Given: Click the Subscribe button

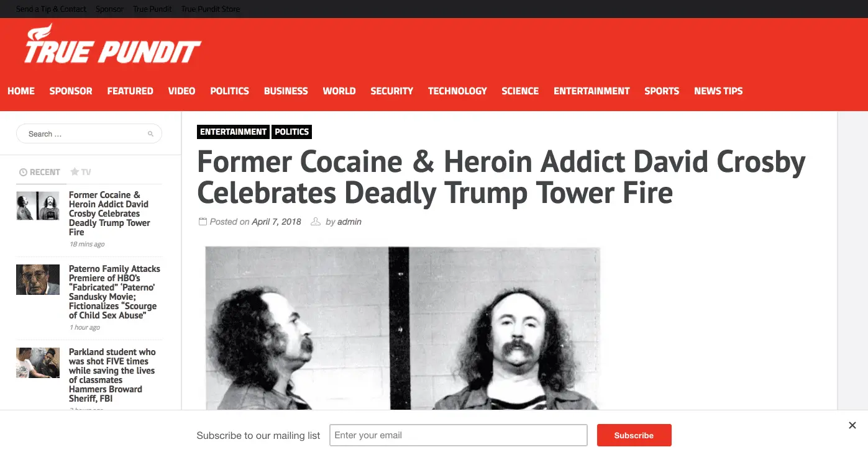Looking at the screenshot, I should (634, 435).
